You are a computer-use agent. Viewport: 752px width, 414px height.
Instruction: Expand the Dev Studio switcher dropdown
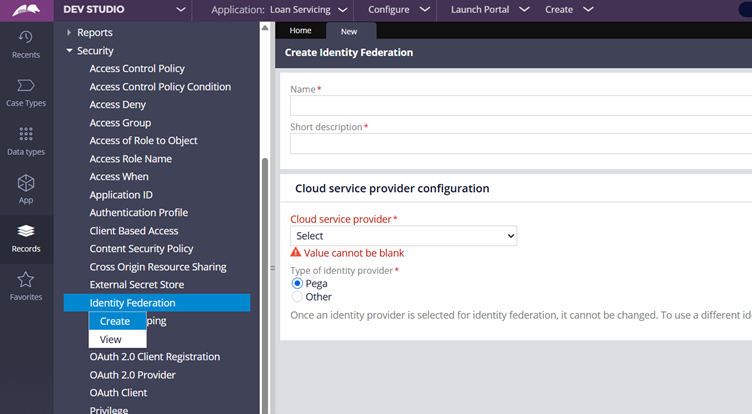180,10
